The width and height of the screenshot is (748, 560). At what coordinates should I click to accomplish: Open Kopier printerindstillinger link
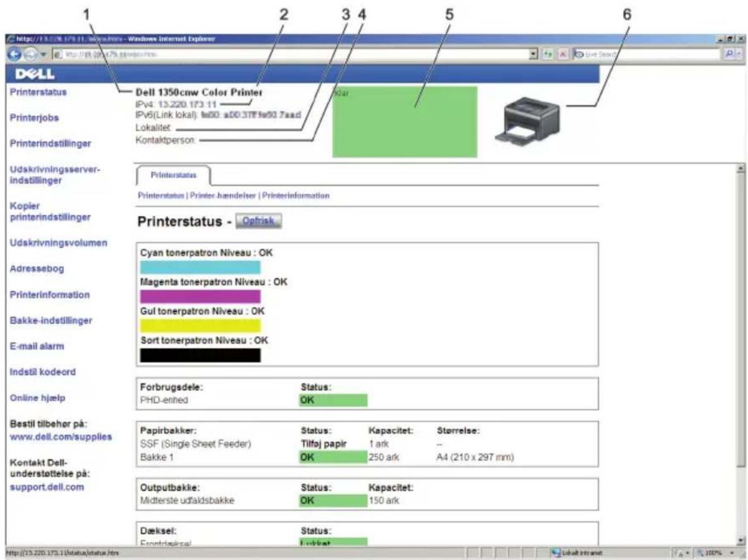[50, 211]
